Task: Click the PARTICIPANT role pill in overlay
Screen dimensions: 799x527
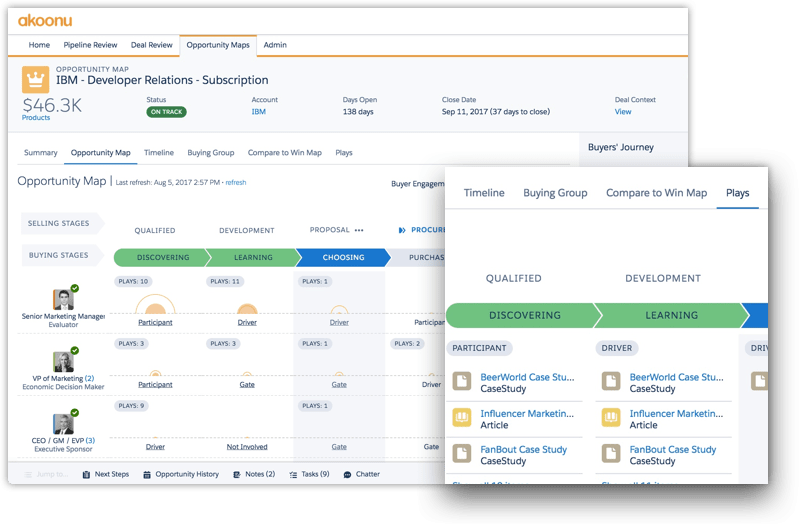Action: 480,349
